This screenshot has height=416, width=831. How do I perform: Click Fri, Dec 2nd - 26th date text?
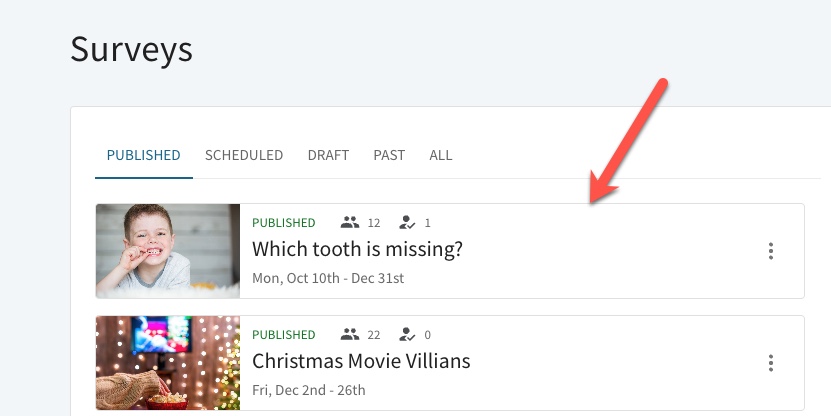[308, 391]
